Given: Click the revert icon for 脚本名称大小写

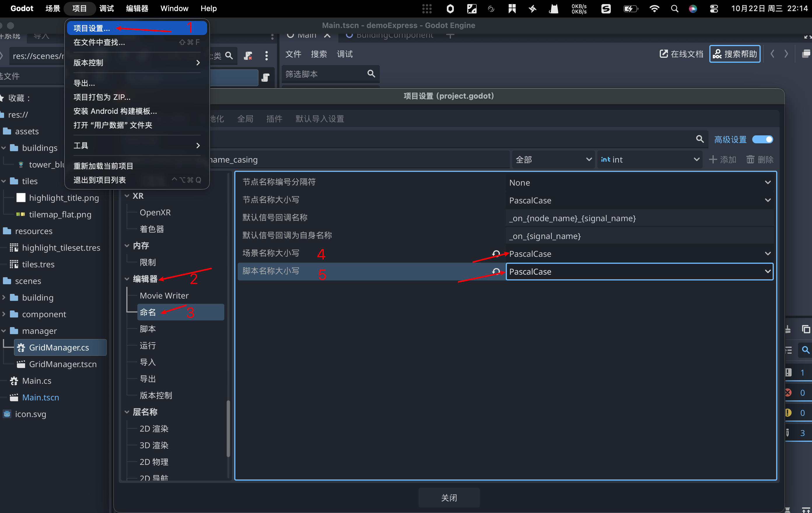Looking at the screenshot, I should 496,271.
